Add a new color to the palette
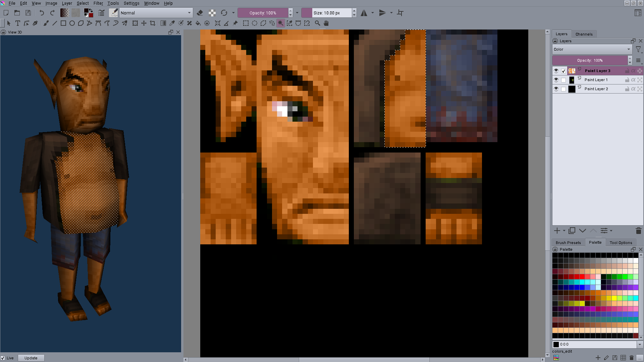The width and height of the screenshot is (644, 362). (598, 358)
